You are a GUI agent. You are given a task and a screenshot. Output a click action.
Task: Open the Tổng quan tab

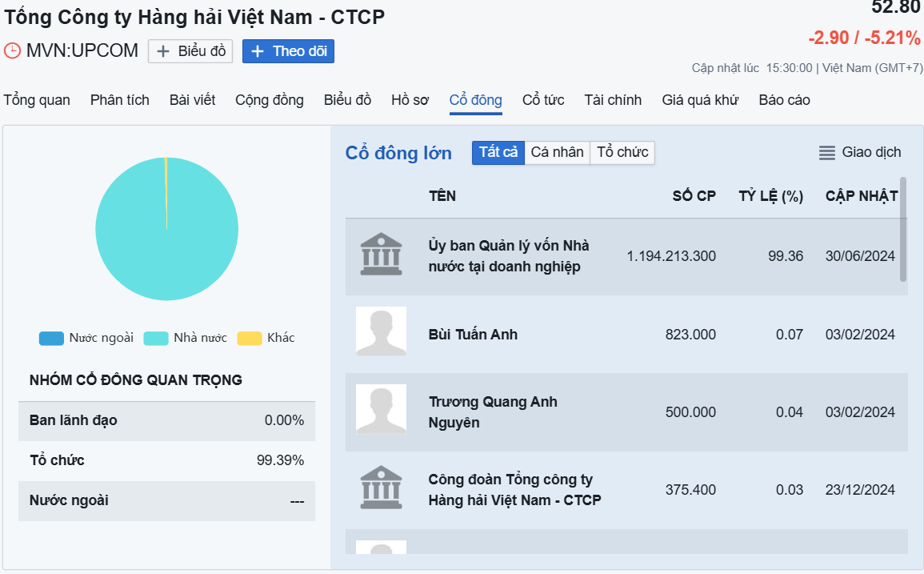[37, 100]
